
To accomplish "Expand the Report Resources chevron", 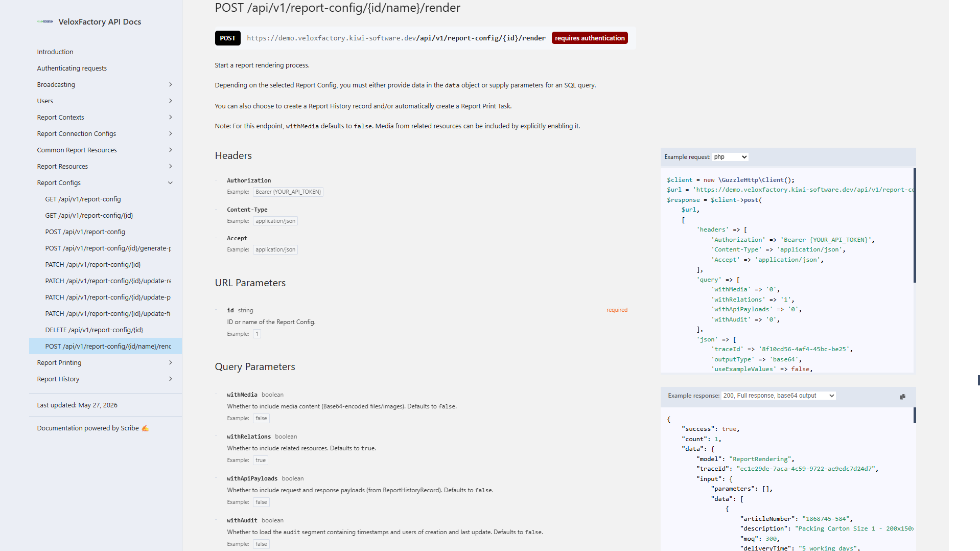I will [171, 166].
